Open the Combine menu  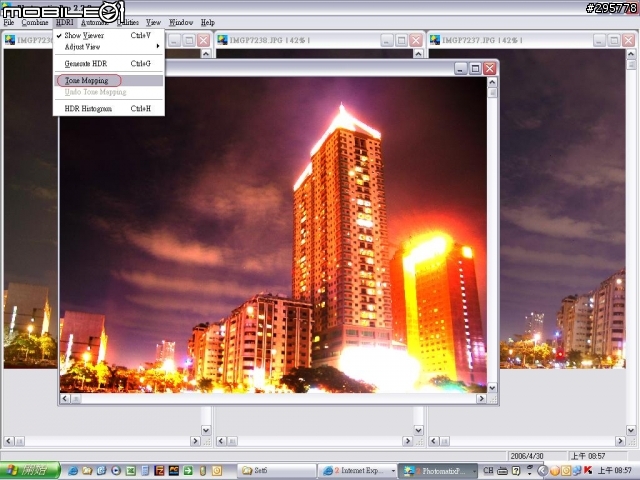(35, 22)
